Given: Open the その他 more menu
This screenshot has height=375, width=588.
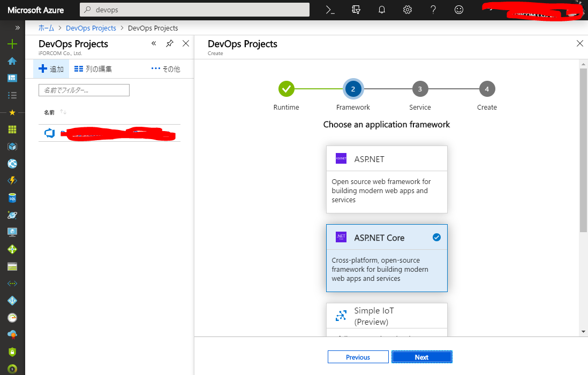Looking at the screenshot, I should [x=165, y=69].
